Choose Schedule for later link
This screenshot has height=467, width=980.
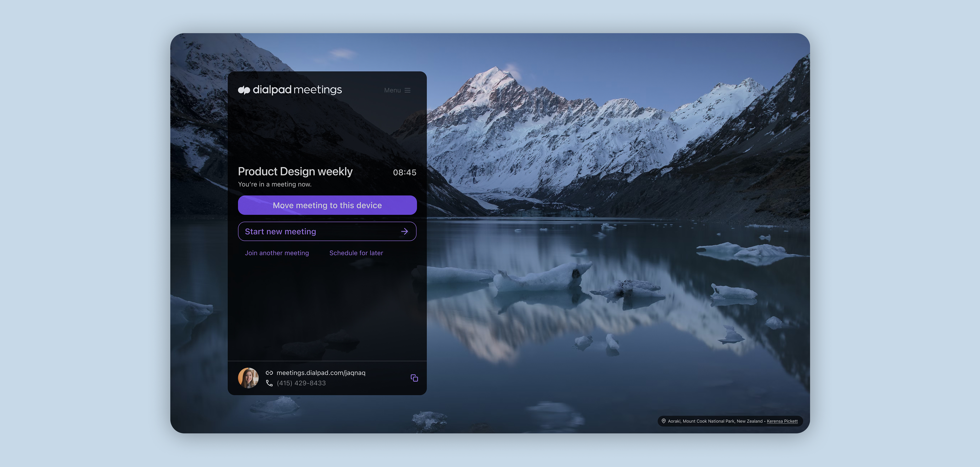coord(356,253)
